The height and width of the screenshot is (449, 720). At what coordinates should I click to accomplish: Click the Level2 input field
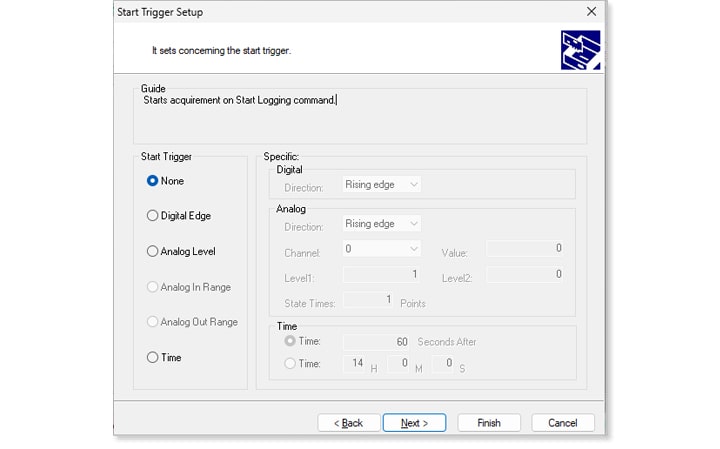[525, 274]
